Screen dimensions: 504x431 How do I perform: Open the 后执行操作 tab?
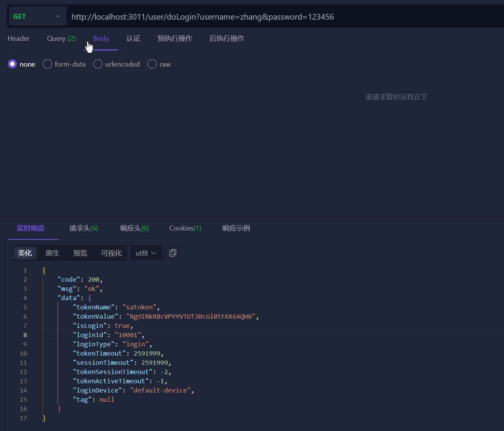[227, 38]
